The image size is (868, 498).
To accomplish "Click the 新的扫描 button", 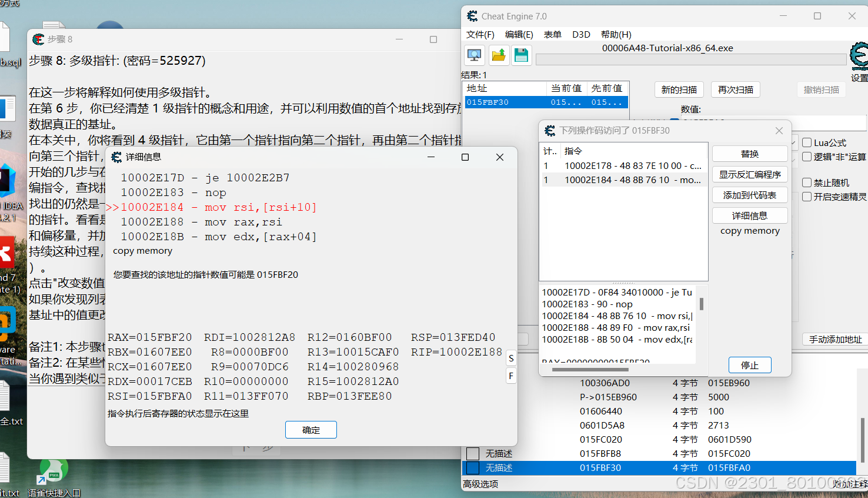I will click(x=679, y=89).
